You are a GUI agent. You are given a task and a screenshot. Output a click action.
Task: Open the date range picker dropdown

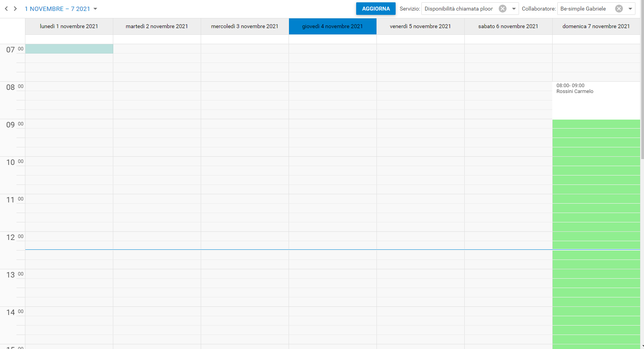point(95,9)
